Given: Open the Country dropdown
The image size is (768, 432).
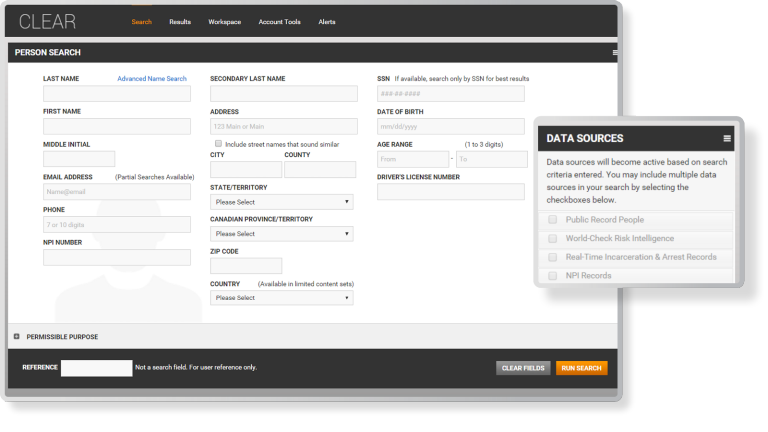Looking at the screenshot, I should pyautogui.click(x=281, y=298).
